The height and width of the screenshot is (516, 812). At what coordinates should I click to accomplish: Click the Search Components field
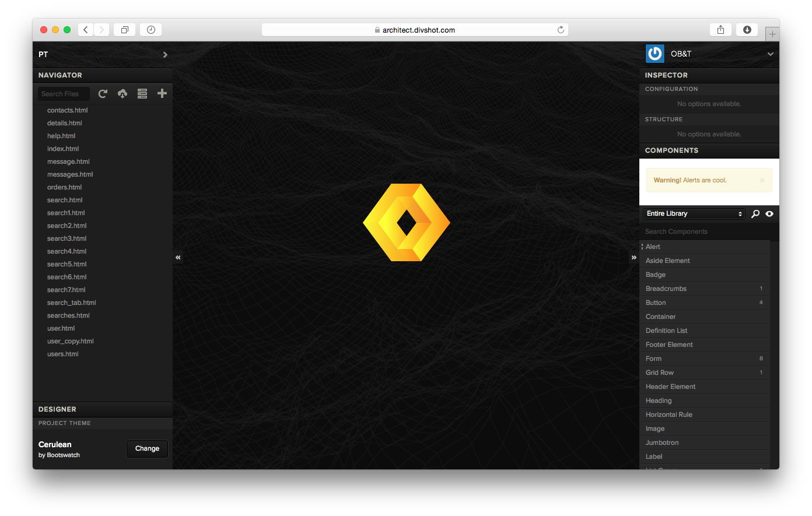(x=704, y=231)
